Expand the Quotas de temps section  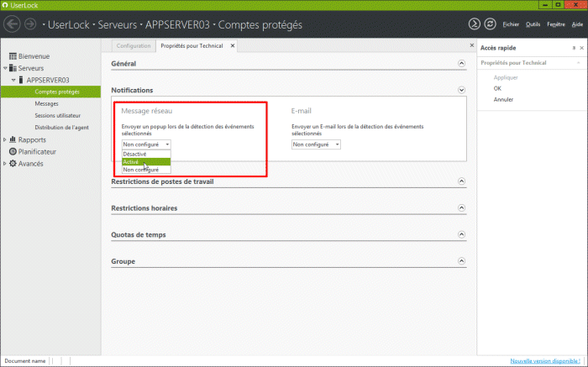tap(462, 234)
